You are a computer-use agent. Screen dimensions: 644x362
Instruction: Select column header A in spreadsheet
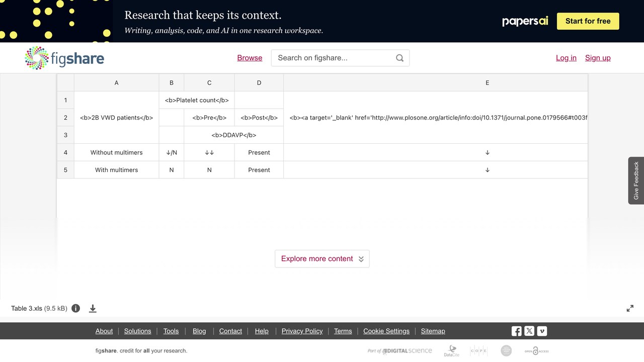coord(117,82)
